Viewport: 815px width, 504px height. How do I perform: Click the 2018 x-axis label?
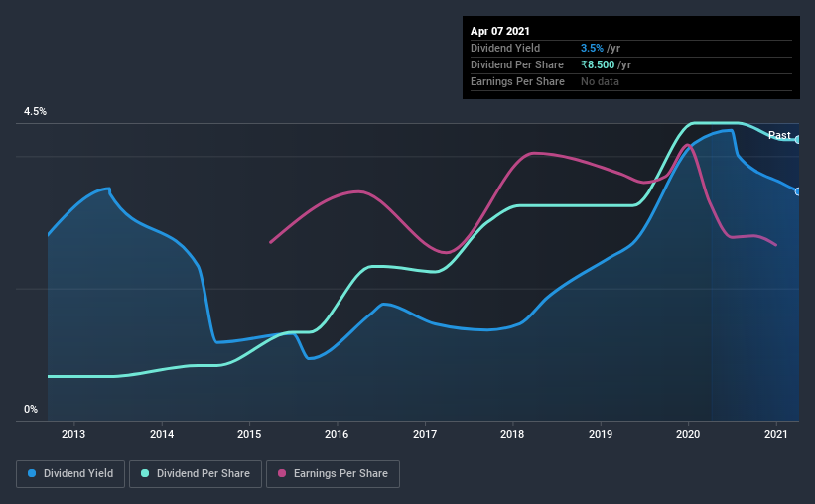[x=512, y=434]
